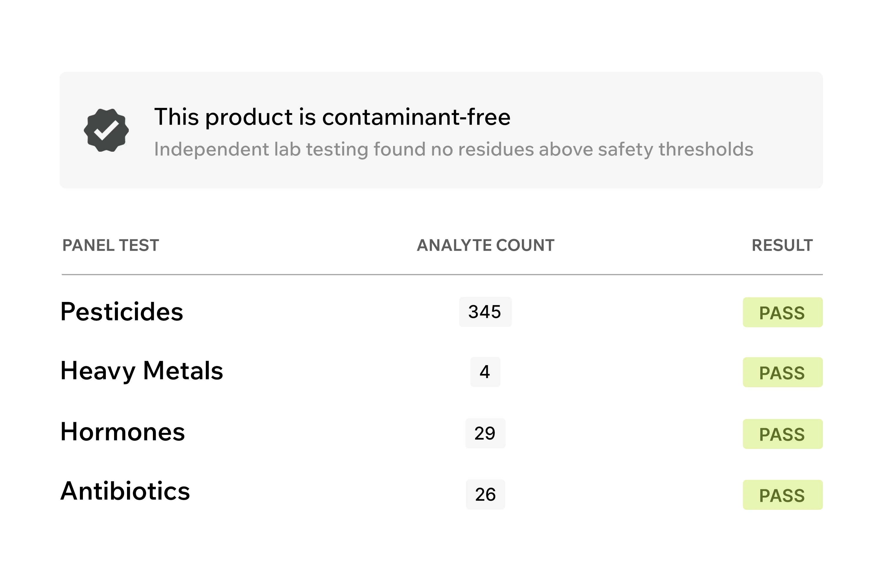Click the verified checkmark badge icon
Image resolution: width=882 pixels, height=588 pixels.
click(106, 130)
